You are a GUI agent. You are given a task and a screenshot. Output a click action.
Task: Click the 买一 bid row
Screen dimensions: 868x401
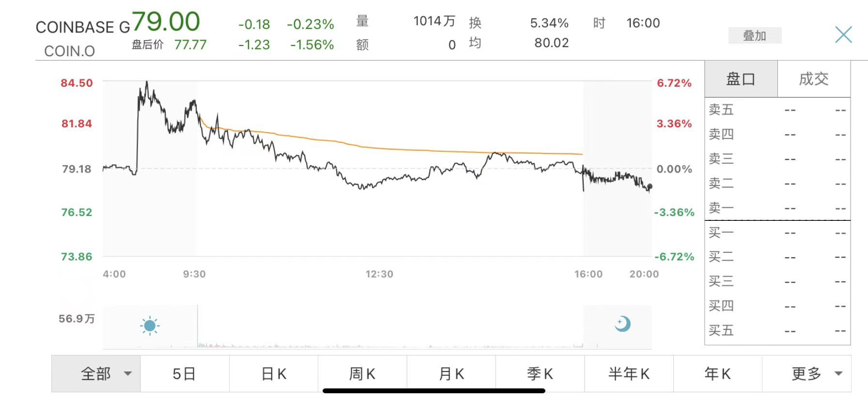[x=777, y=233]
